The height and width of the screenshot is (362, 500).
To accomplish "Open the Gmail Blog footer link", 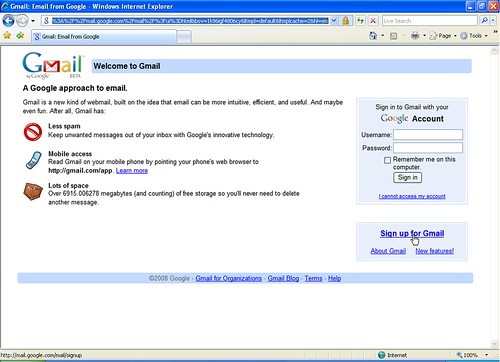I will coord(283,278).
